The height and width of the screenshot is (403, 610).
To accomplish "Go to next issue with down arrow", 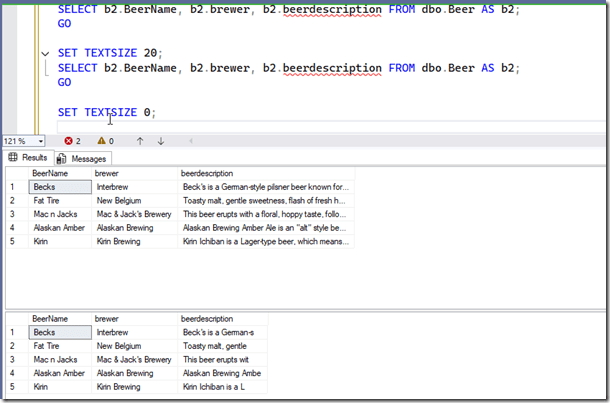I will coord(161,141).
